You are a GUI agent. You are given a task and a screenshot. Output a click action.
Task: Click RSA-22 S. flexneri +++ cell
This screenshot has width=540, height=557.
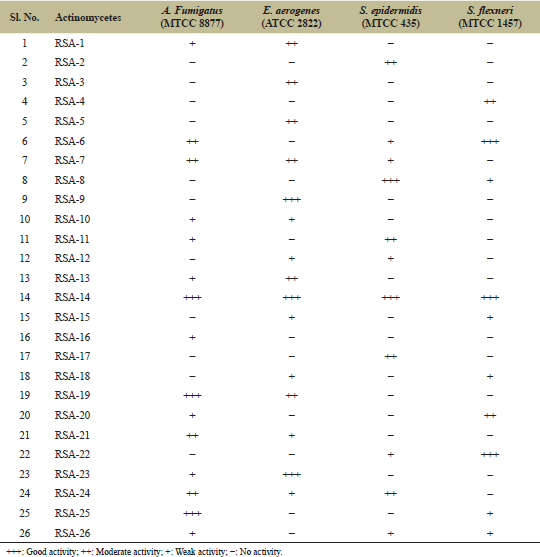pyautogui.click(x=490, y=455)
